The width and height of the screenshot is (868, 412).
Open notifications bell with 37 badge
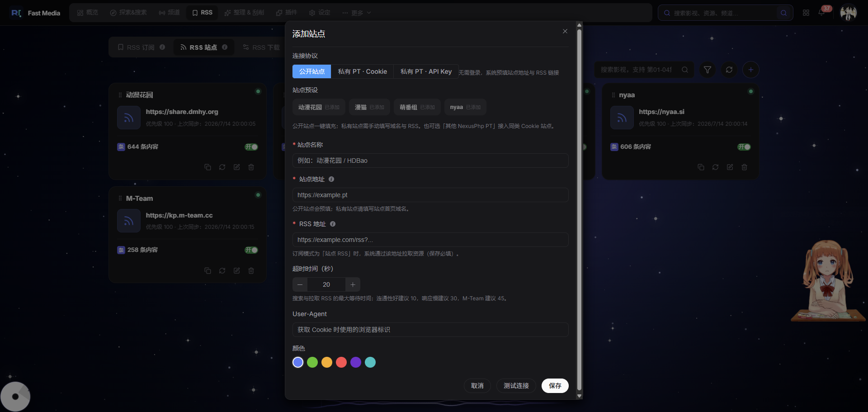tap(821, 13)
